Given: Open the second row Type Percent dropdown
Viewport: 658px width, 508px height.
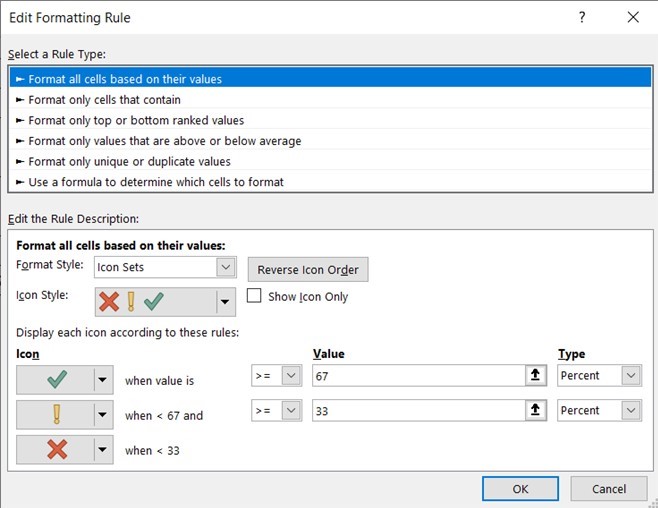Looking at the screenshot, I should point(631,411).
